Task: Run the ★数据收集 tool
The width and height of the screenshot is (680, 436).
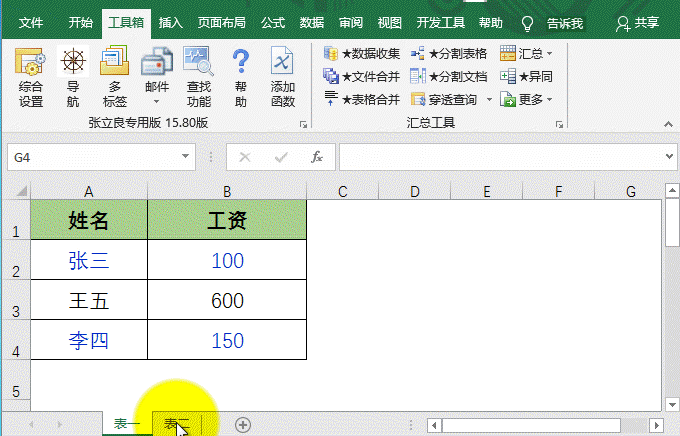Action: (362, 54)
